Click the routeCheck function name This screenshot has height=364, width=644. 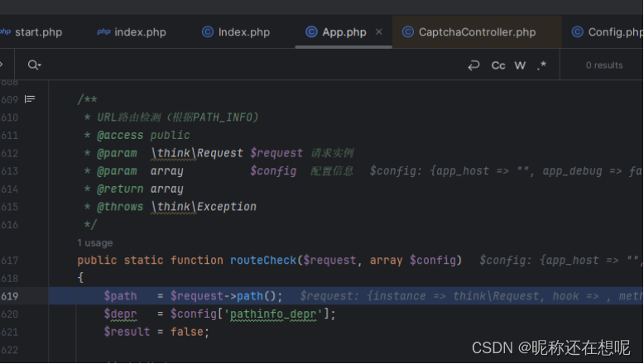(x=263, y=260)
